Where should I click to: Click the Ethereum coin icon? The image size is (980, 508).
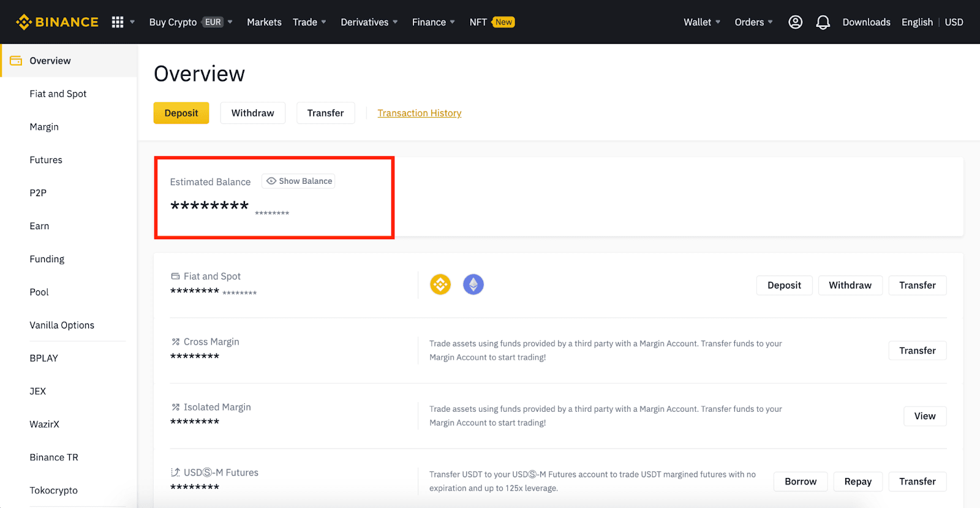pyautogui.click(x=473, y=284)
